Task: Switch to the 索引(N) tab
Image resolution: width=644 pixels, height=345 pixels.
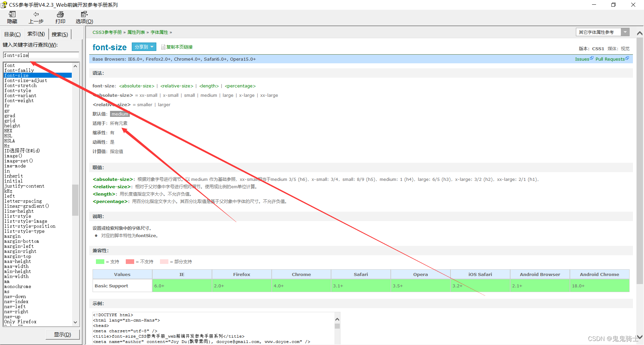Action: coord(36,34)
